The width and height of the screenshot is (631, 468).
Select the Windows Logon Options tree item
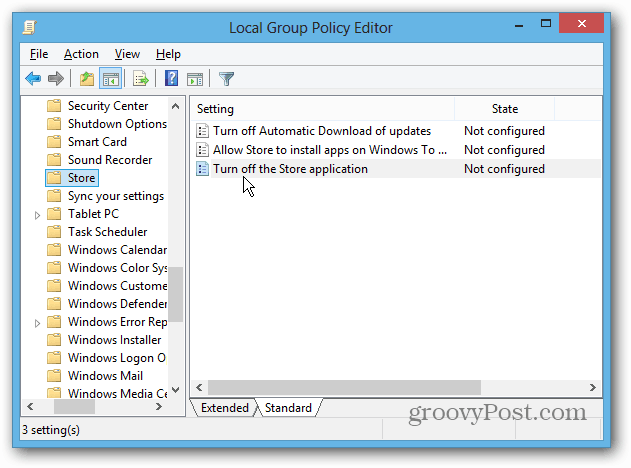click(x=117, y=358)
